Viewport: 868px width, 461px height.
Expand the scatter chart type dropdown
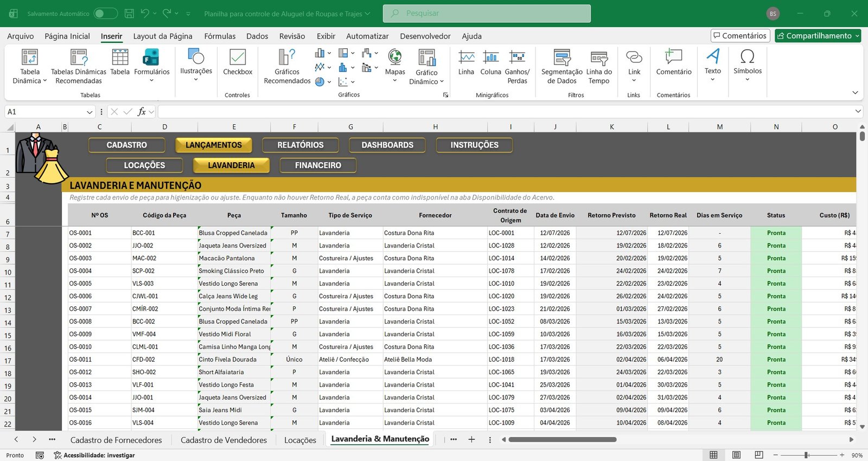coord(353,82)
